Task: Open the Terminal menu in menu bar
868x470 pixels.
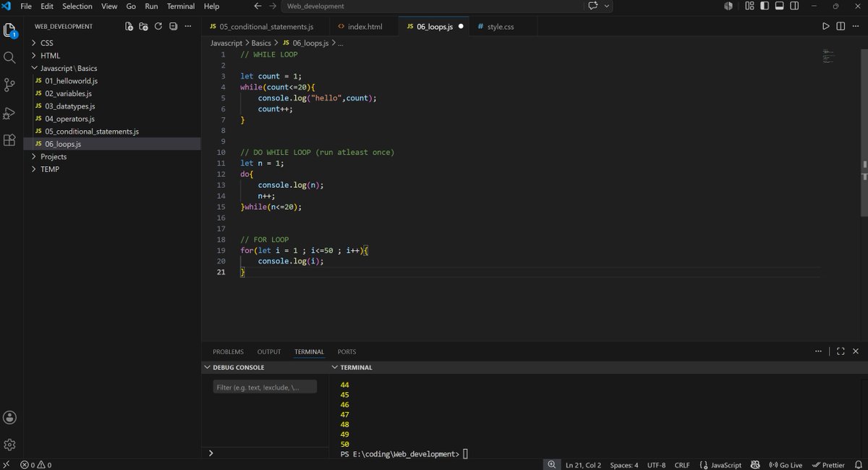Action: pos(181,6)
